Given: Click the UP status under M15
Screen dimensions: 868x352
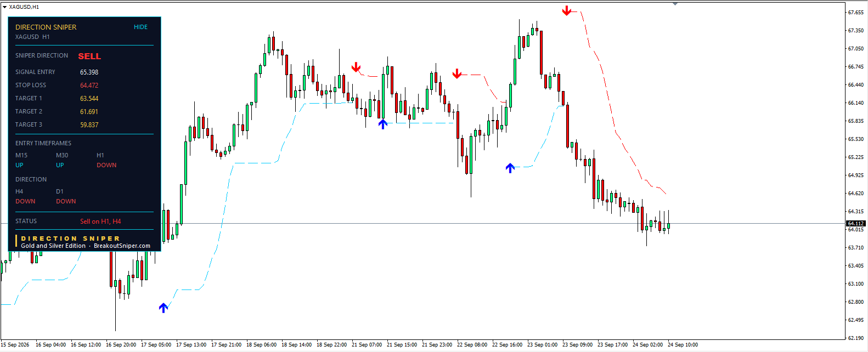Looking at the screenshot, I should point(19,165).
